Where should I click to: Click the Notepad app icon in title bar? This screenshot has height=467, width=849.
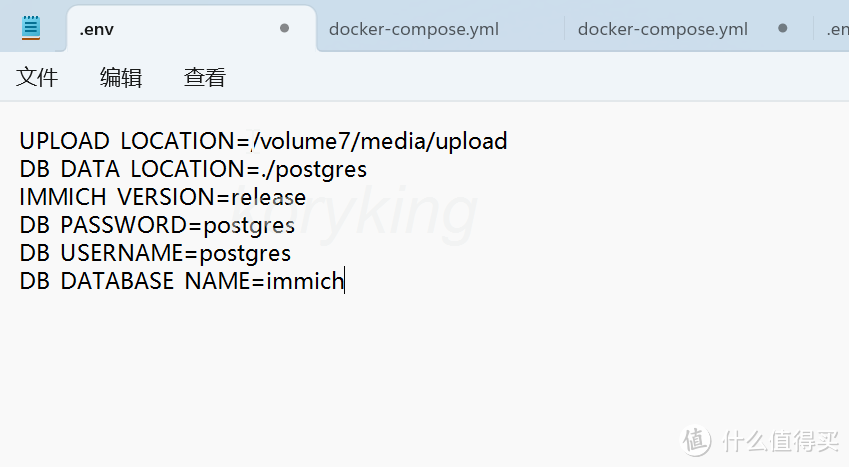(x=31, y=28)
